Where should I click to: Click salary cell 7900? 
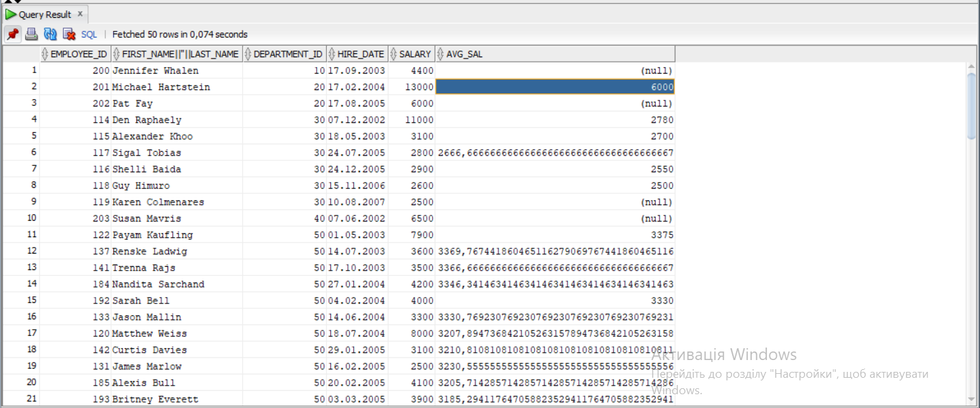411,235
